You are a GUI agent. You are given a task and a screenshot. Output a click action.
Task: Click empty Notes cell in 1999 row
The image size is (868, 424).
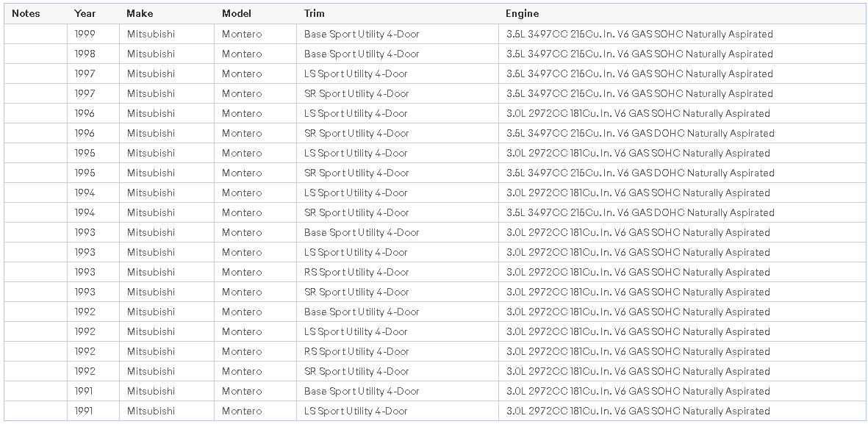tap(35, 34)
